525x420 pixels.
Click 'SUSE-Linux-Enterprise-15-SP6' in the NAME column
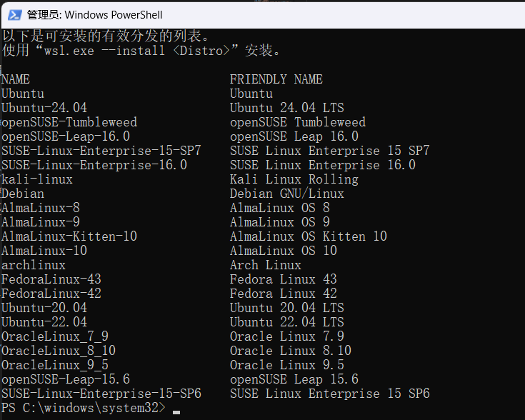(x=101, y=394)
